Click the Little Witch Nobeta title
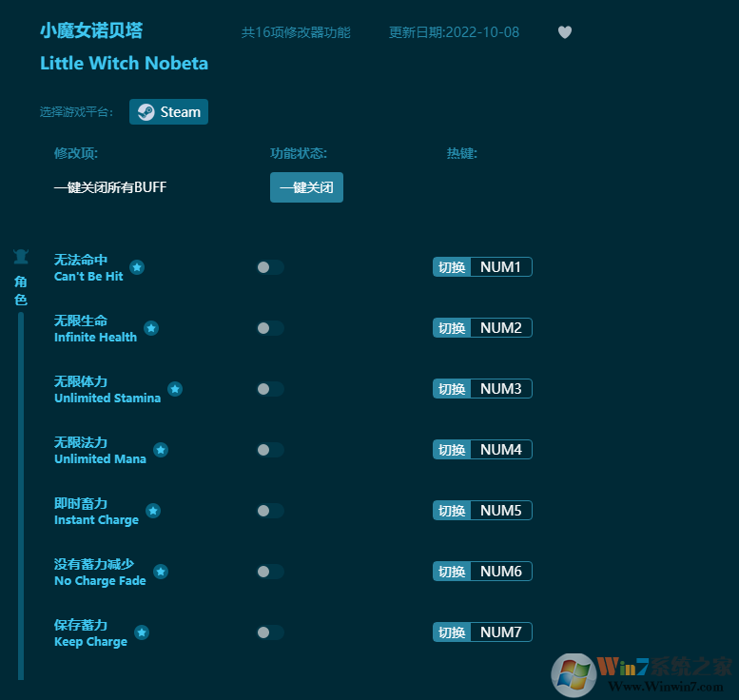 (124, 63)
